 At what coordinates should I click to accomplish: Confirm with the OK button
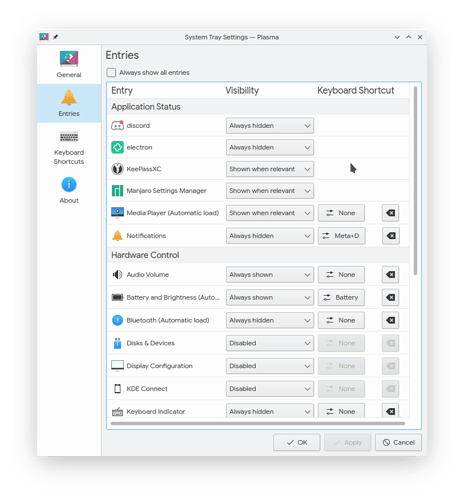(x=297, y=442)
